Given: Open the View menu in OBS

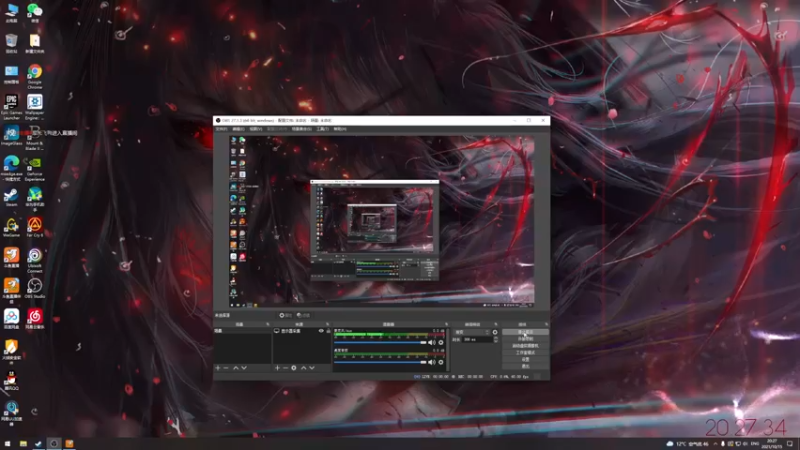Looking at the screenshot, I should tap(256, 129).
